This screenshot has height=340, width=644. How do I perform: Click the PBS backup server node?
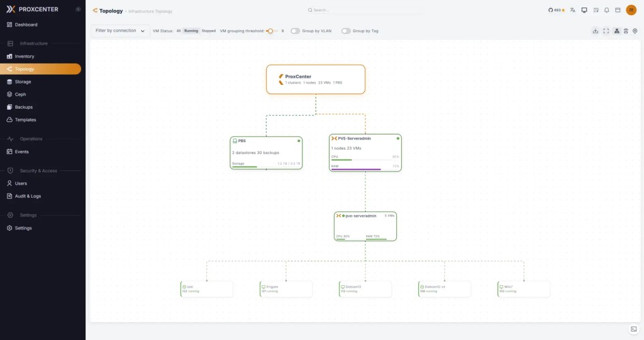tap(266, 153)
